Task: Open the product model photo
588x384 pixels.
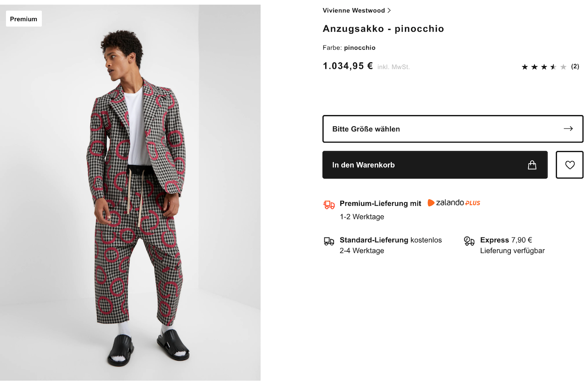Action: coord(138,207)
